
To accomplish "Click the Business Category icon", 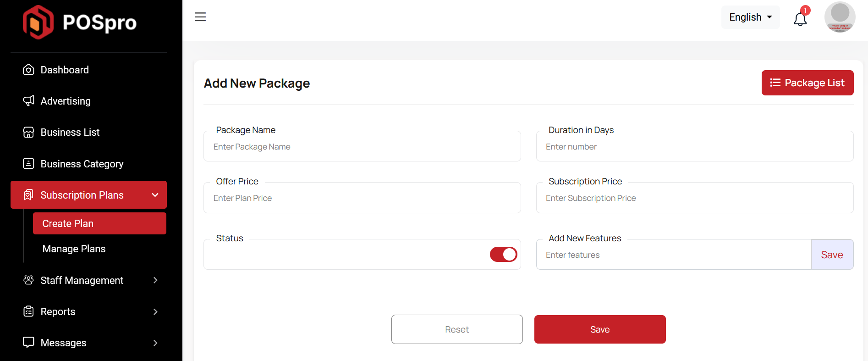I will click(x=28, y=164).
